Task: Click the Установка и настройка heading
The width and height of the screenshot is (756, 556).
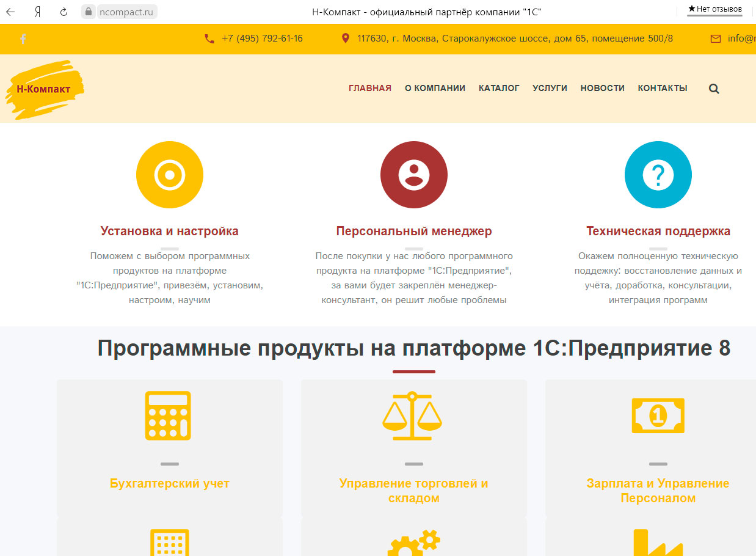Action: pos(170,231)
